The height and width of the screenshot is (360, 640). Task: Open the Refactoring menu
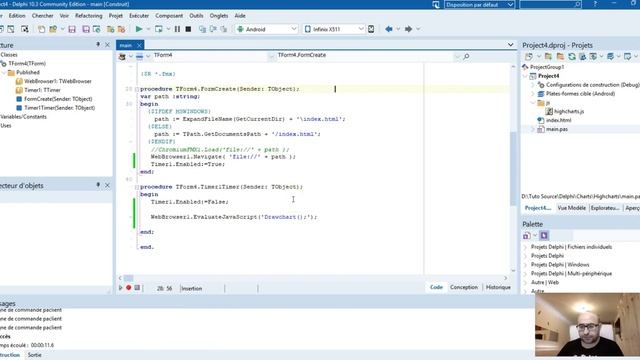point(89,16)
